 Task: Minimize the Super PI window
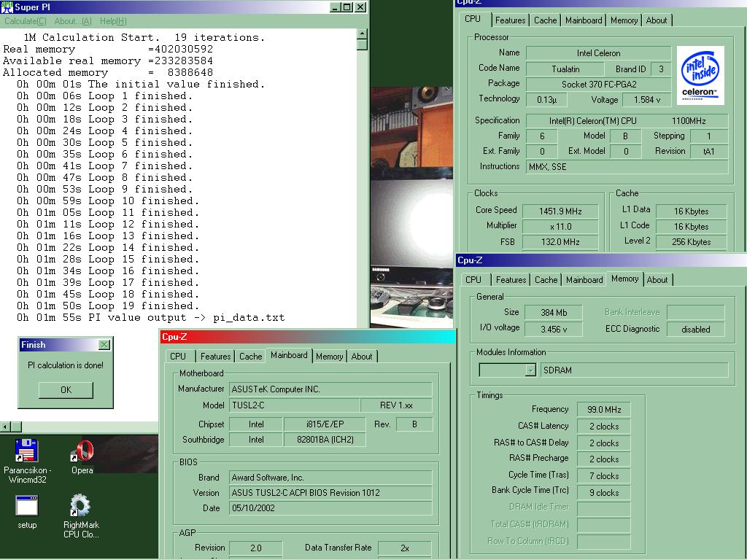click(336, 7)
